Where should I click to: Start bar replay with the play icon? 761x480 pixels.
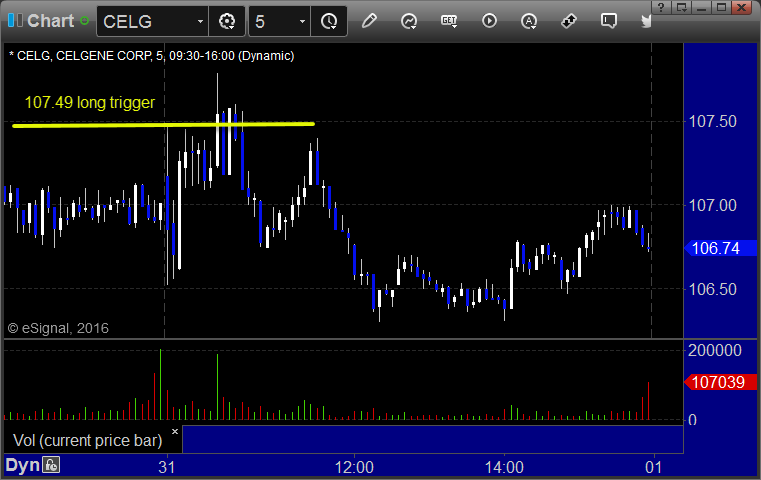coord(489,21)
